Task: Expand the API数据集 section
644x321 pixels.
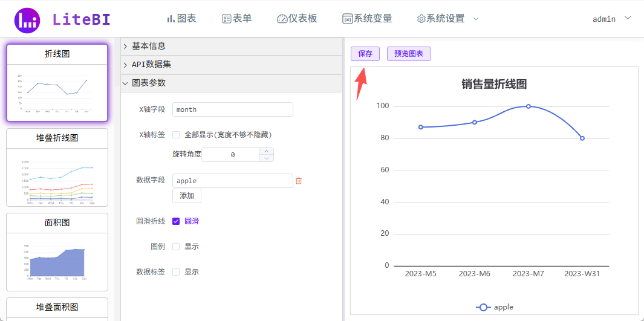Action: point(125,65)
